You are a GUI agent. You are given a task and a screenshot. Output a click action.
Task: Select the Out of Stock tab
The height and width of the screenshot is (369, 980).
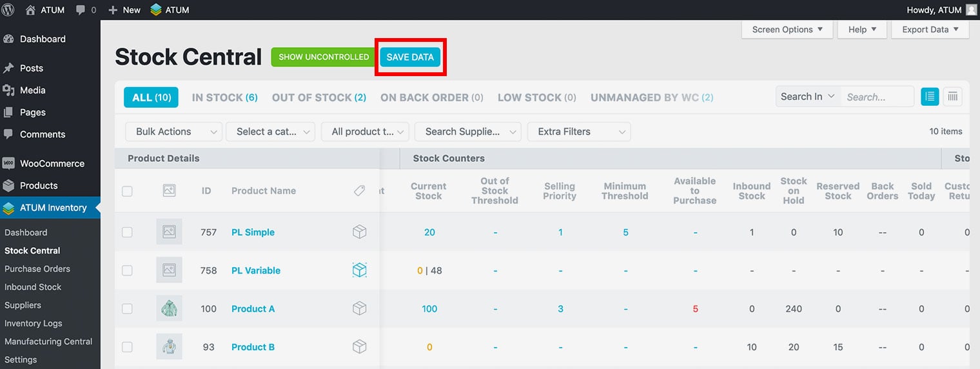[318, 97]
